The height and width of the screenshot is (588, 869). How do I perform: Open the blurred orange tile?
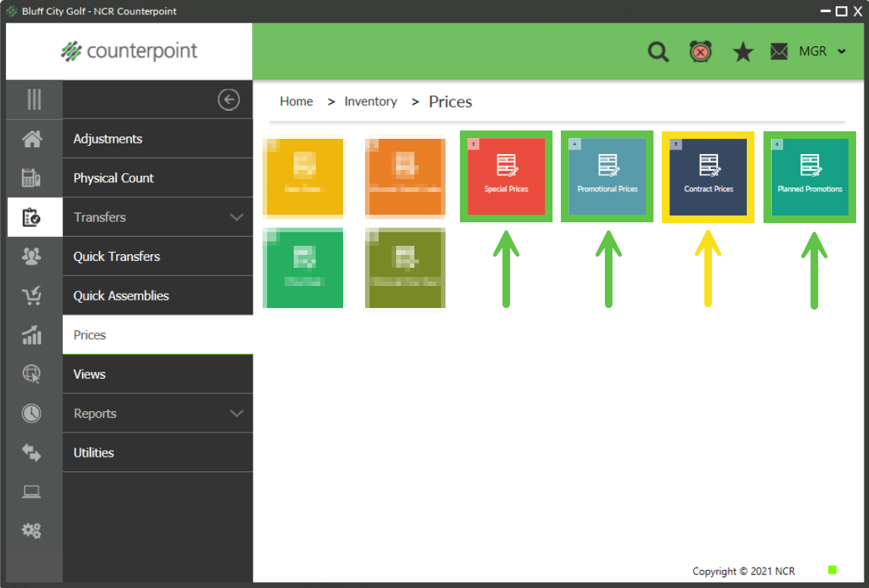click(x=405, y=177)
